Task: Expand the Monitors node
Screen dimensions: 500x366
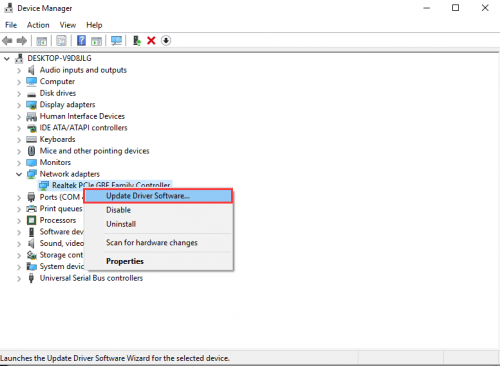Action: point(19,163)
